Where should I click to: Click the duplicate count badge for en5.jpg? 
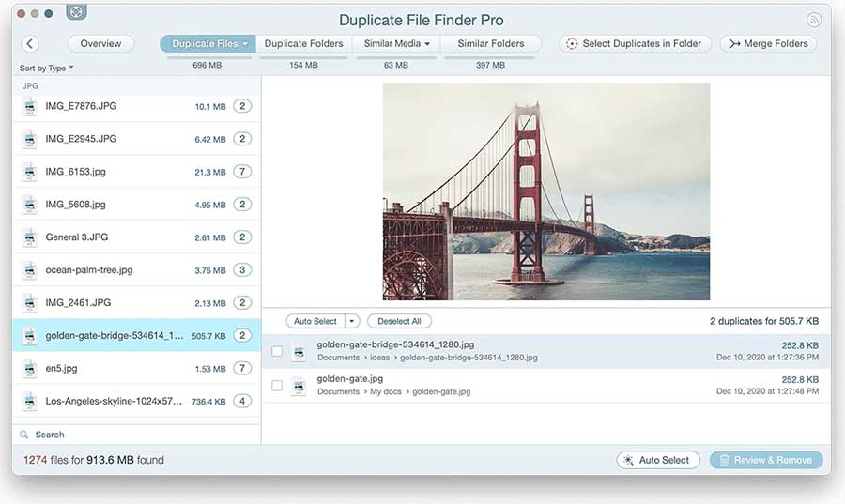point(242,369)
